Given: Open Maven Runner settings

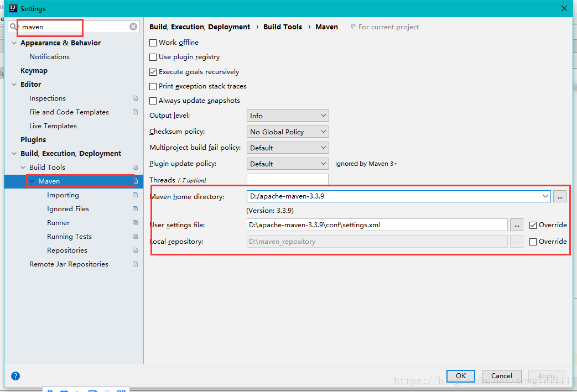Looking at the screenshot, I should (x=58, y=222).
